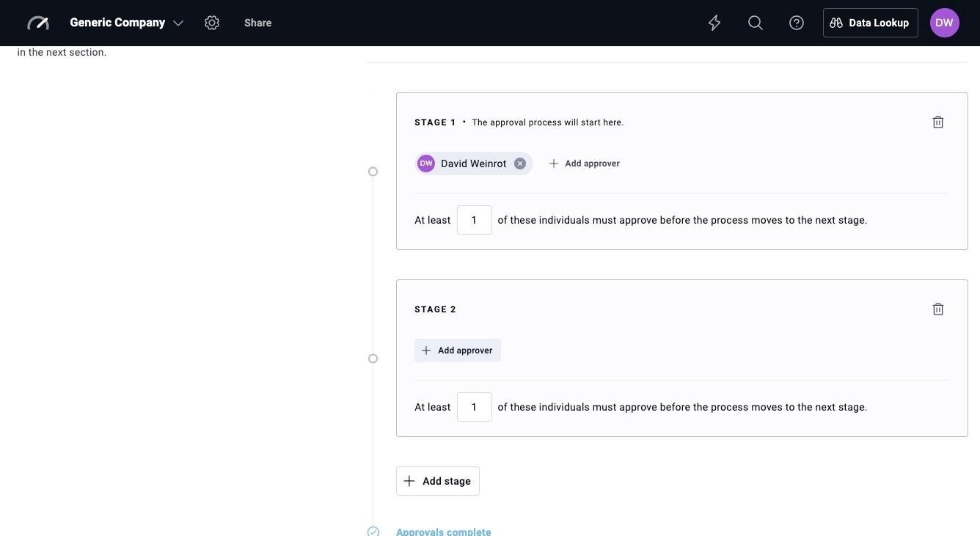
Task: Open Data Lookup
Action: tap(871, 23)
